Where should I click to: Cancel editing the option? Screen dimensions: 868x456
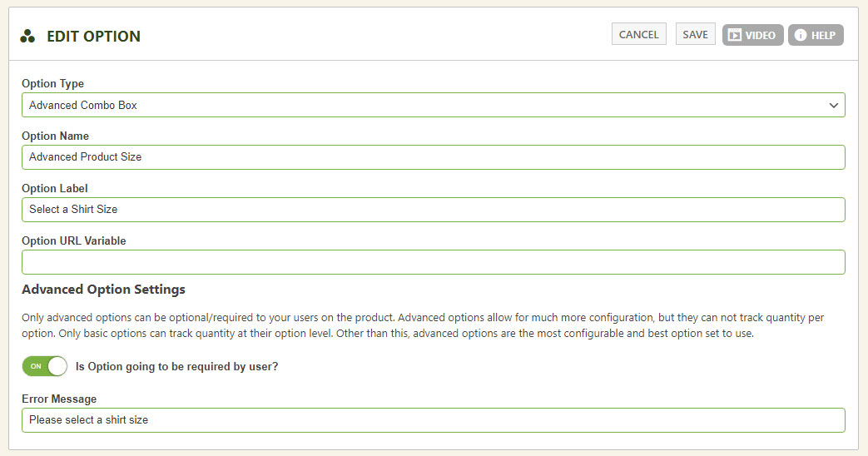coord(639,34)
